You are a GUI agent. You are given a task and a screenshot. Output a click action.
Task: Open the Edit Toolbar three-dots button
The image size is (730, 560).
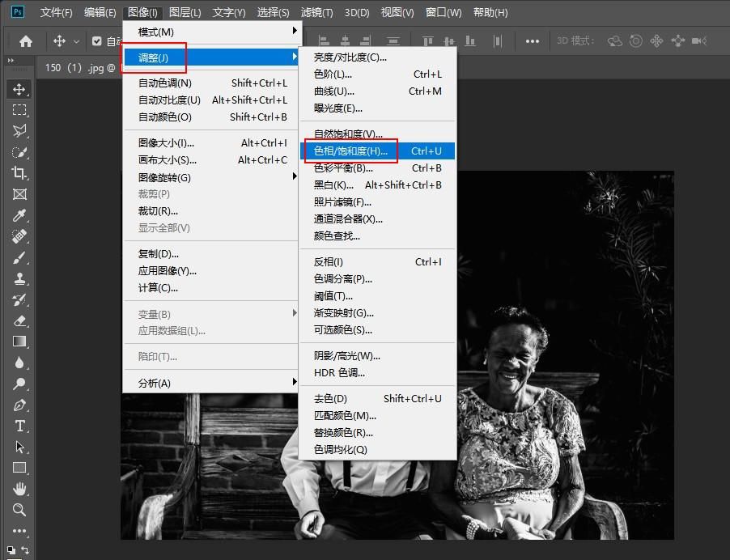(19, 531)
